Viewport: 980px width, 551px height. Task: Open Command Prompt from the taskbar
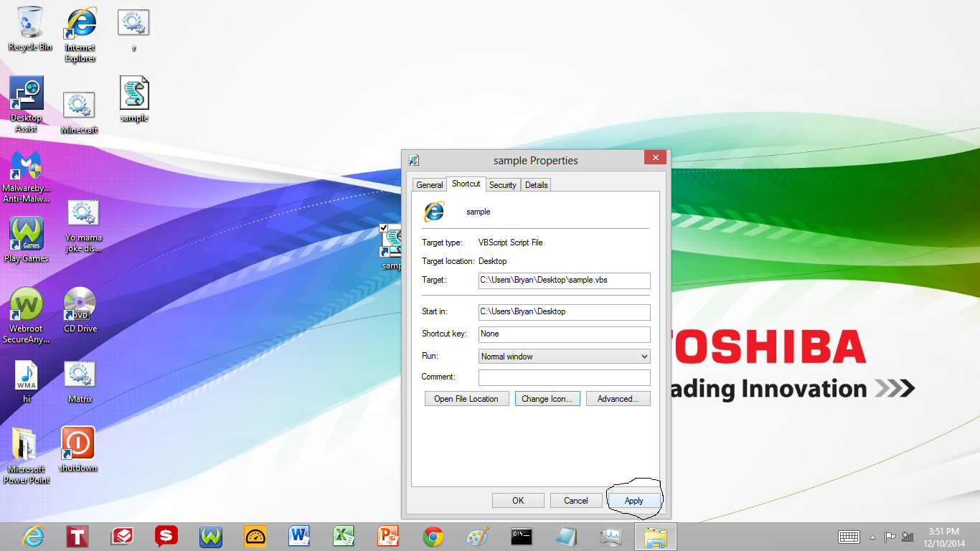click(522, 536)
